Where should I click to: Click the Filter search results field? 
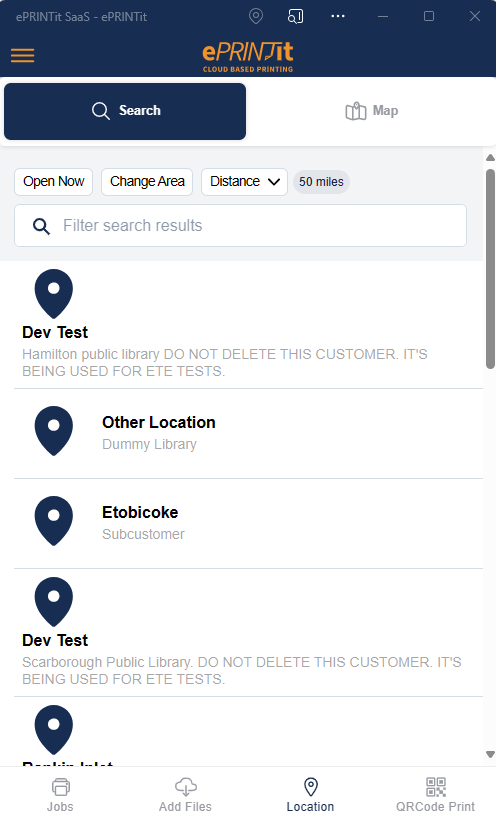tap(240, 226)
